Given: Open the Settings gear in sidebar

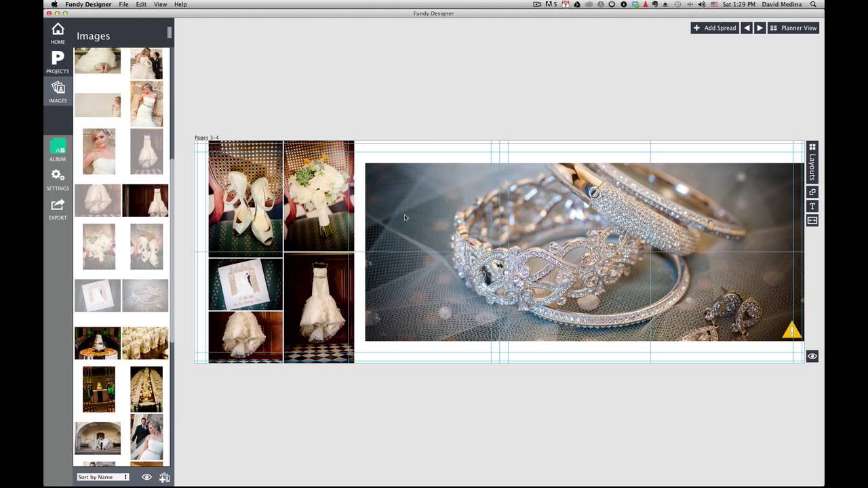Looking at the screenshot, I should [x=58, y=180].
